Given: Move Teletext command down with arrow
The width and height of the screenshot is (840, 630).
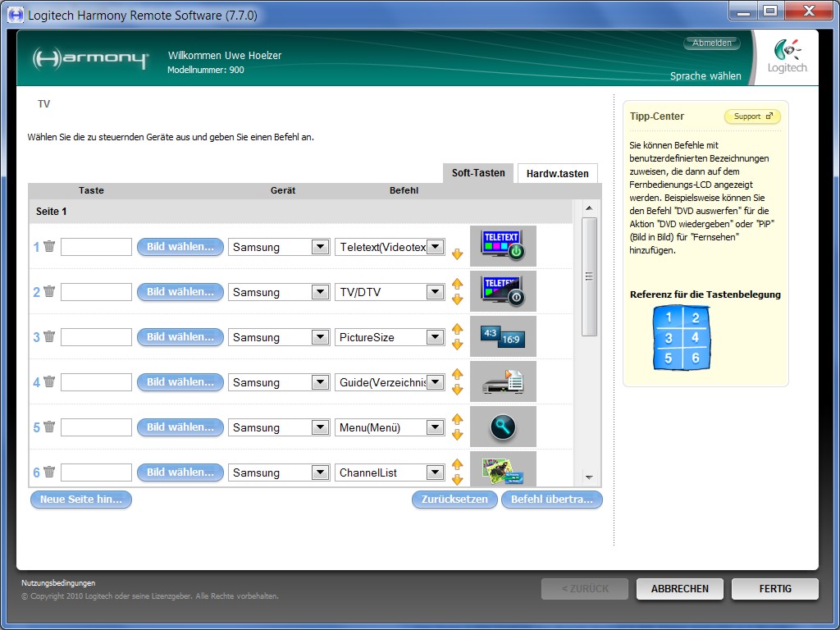Looking at the screenshot, I should (x=458, y=254).
